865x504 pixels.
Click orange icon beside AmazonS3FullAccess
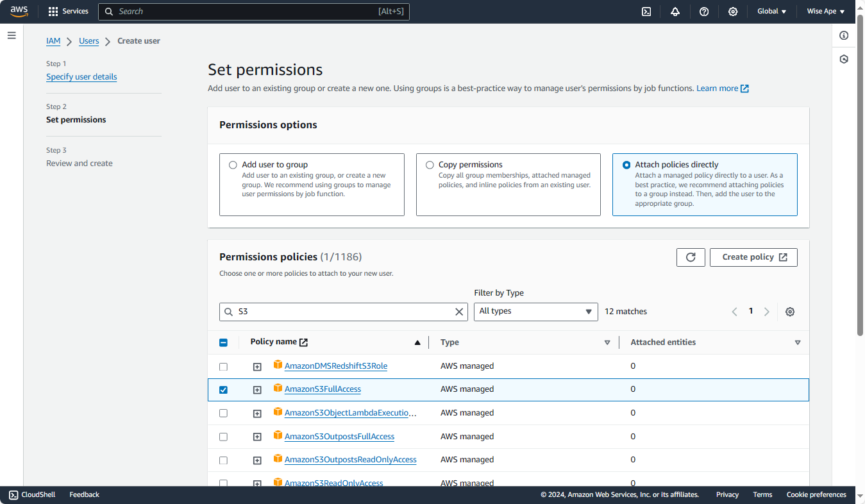(278, 388)
